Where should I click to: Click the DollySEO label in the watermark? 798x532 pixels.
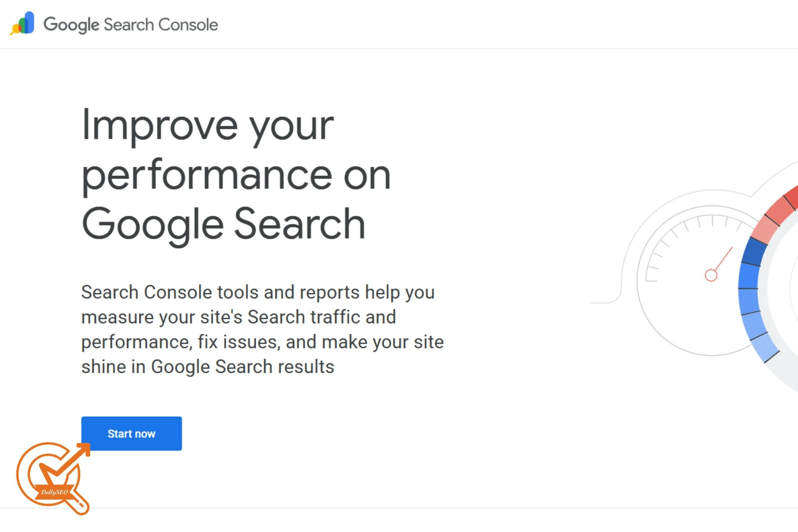tap(54, 492)
